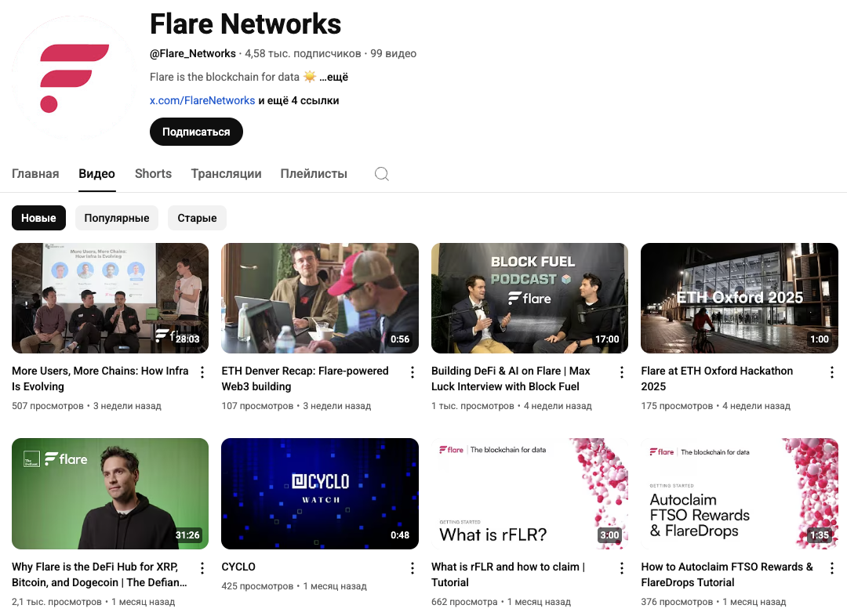This screenshot has height=616, width=847.
Task: Open options menu for What is rFLR video
Action: (622, 568)
